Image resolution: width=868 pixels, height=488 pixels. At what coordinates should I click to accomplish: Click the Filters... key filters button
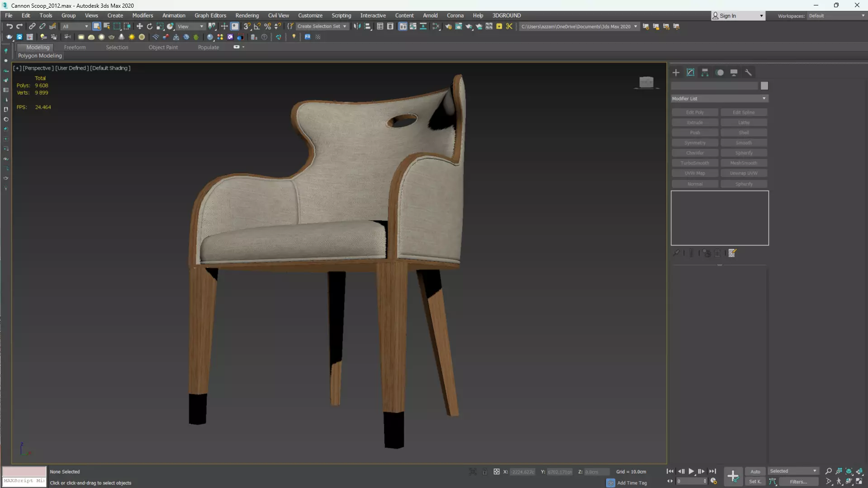click(x=798, y=482)
